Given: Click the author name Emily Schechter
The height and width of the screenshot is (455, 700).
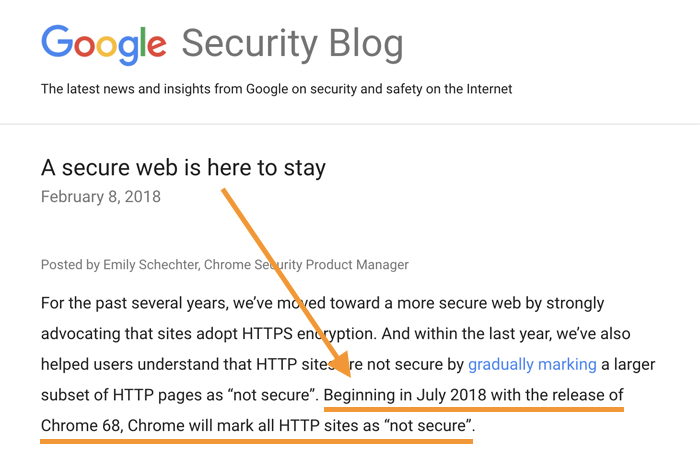Looking at the screenshot, I should click(150, 265).
